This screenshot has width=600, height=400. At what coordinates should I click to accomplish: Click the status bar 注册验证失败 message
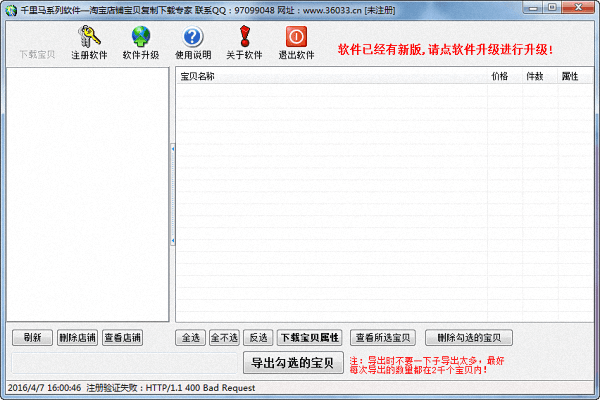[x=171, y=388]
